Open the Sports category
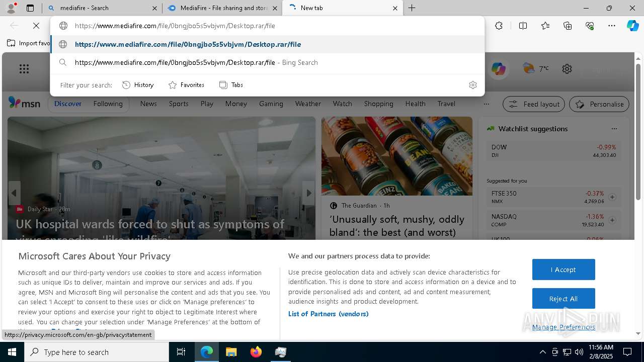Image resolution: width=644 pixels, height=362 pixels. [x=179, y=104]
